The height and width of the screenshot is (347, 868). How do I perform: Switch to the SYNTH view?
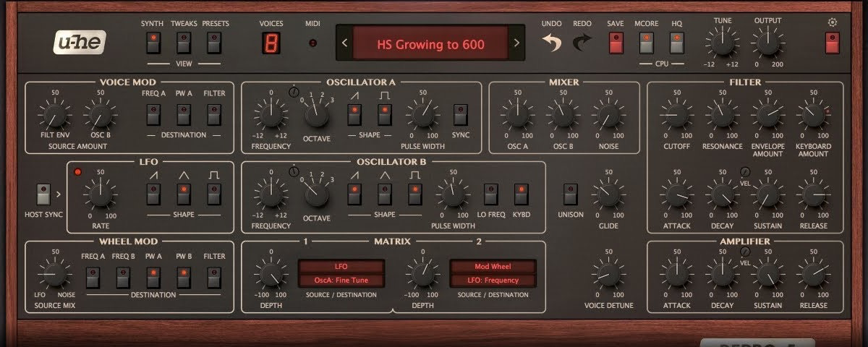(153, 44)
